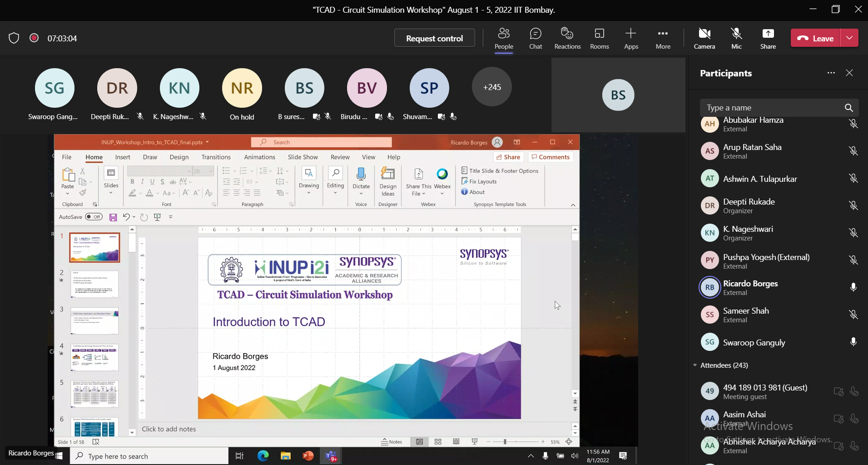Toggle the Notes pane button
868x465 pixels.
392,441
